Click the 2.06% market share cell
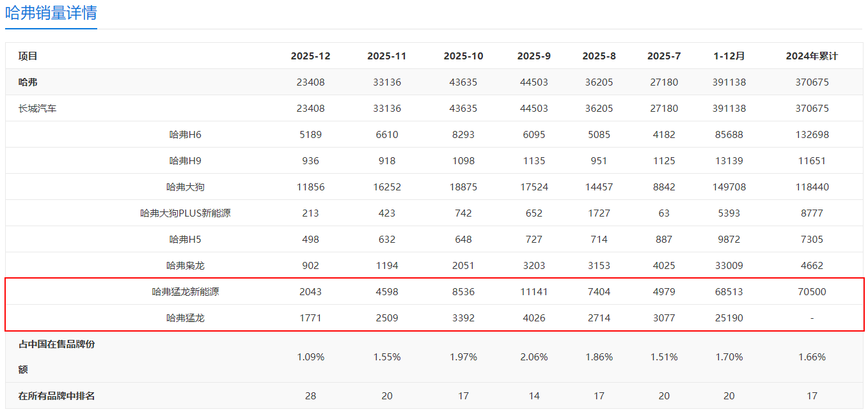Image resolution: width=868 pixels, height=414 pixels. pos(533,357)
